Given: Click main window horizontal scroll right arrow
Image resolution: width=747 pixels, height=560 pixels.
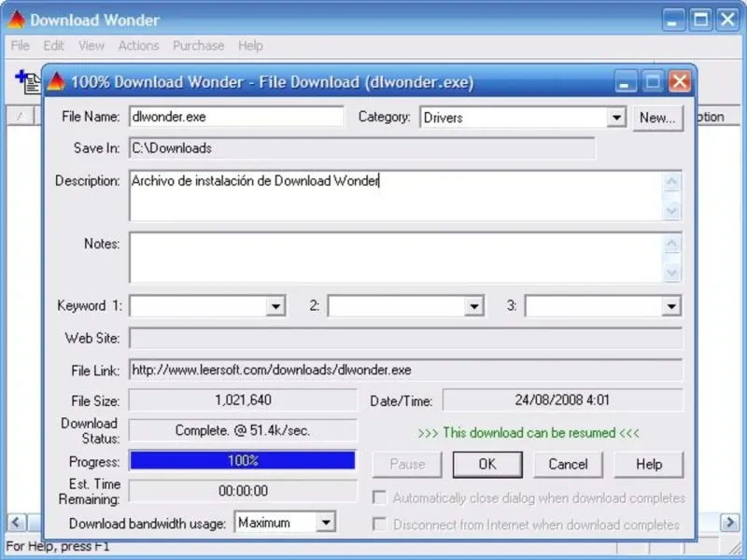Looking at the screenshot, I should click(730, 523).
